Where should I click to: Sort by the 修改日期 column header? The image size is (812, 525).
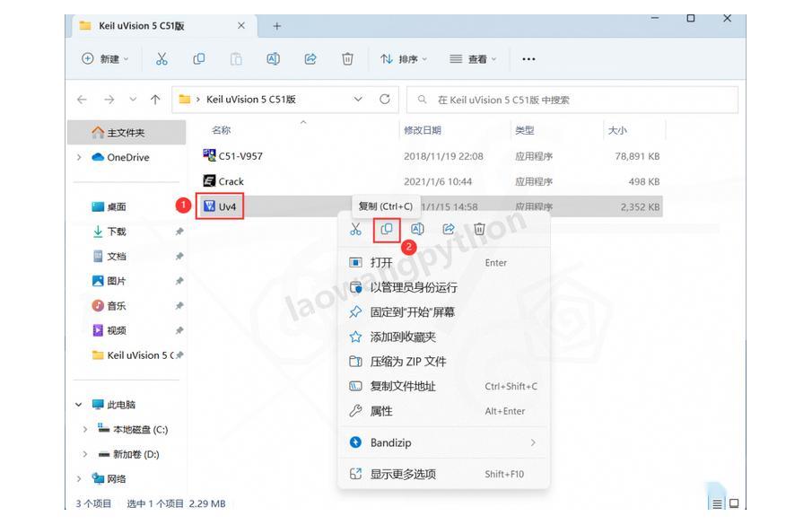point(422,130)
